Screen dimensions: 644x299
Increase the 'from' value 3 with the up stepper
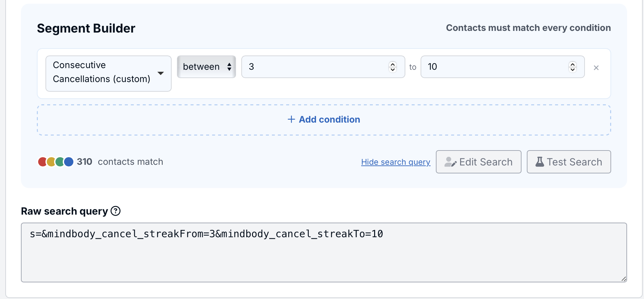pos(393,64)
